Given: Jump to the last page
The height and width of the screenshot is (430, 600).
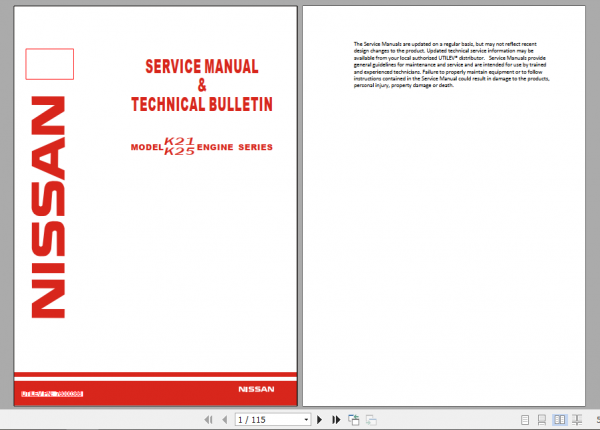Looking at the screenshot, I should click(x=336, y=420).
